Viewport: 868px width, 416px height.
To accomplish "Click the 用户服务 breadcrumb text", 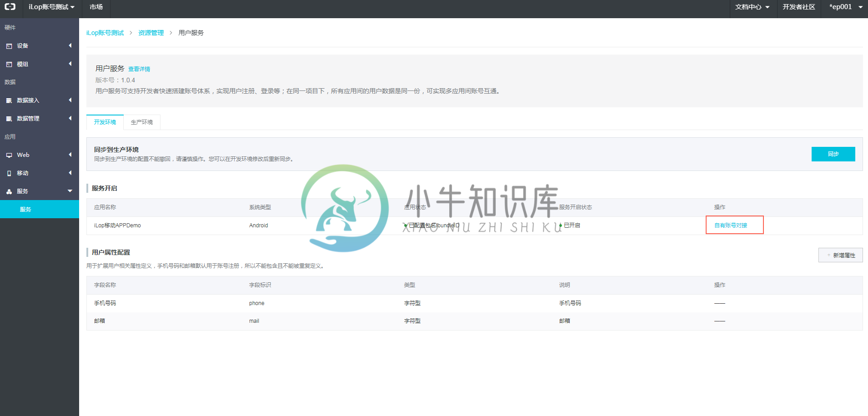I will 191,33.
